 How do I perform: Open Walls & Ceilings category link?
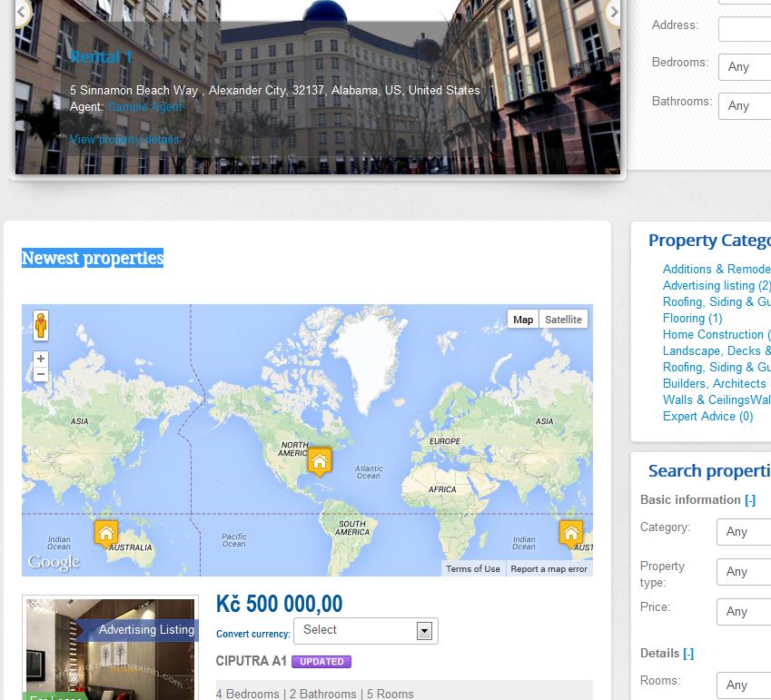point(717,400)
